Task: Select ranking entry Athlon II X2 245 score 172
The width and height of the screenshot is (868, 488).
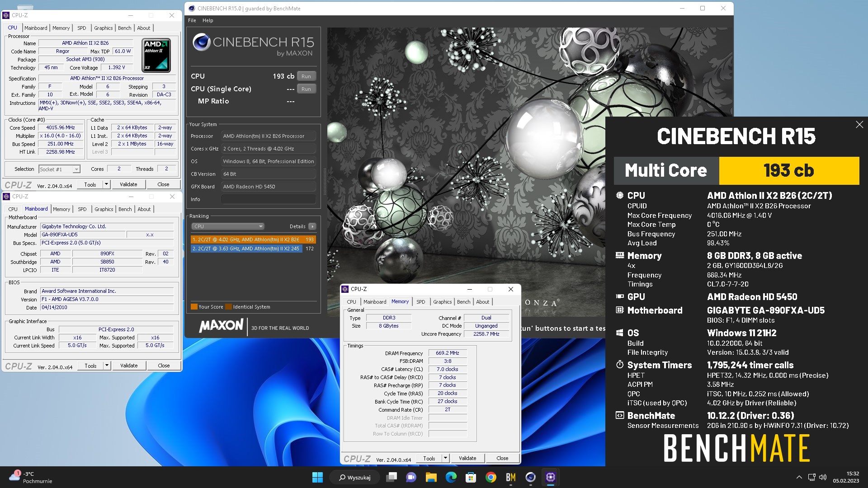Action: coord(253,249)
